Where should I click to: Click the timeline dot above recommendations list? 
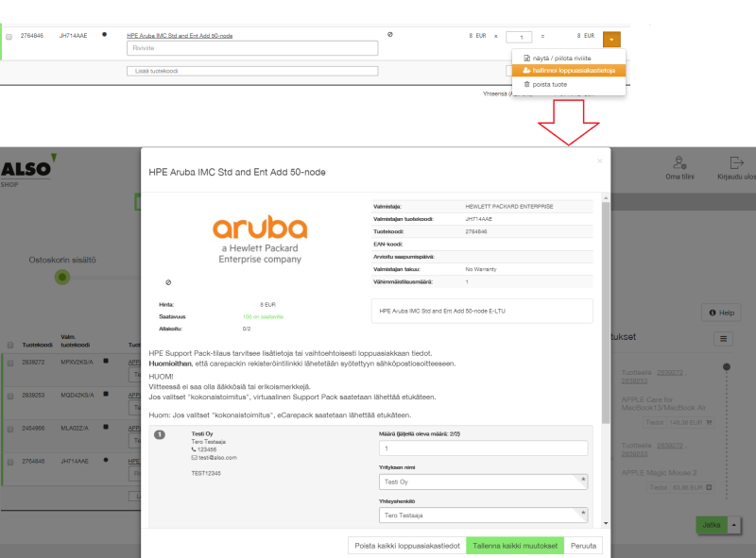[727, 367]
